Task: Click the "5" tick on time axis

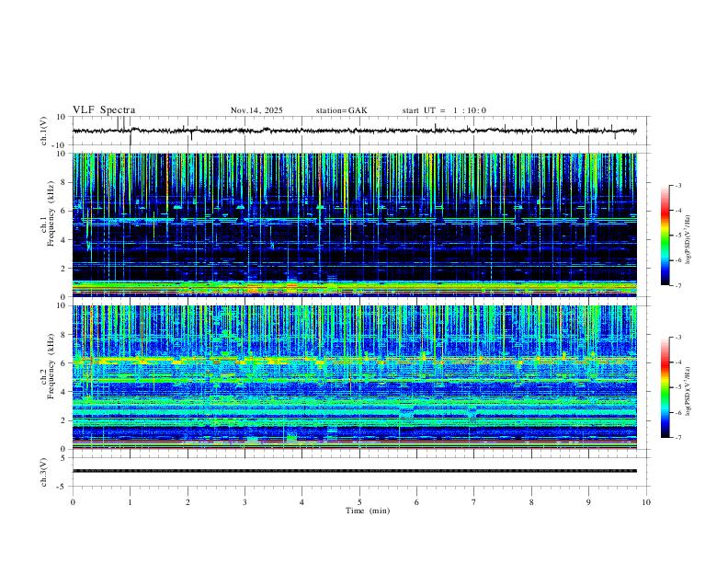Action: pos(359,502)
